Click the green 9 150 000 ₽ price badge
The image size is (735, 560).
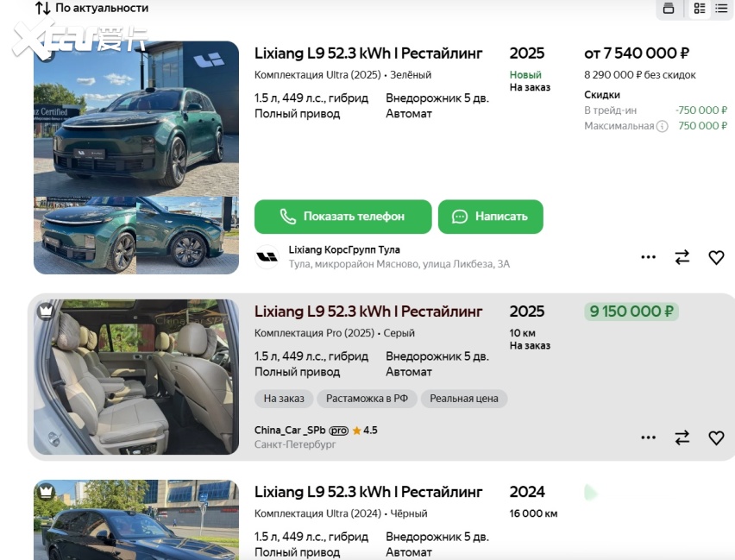pos(631,311)
